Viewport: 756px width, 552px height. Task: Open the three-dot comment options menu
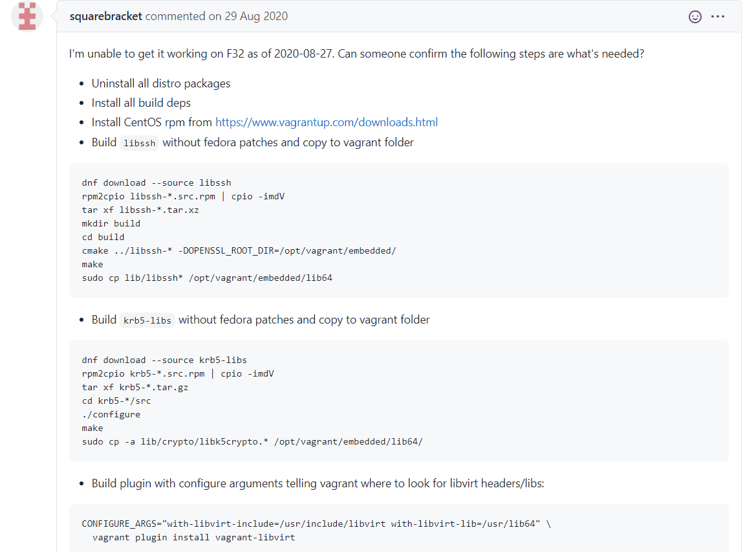[x=718, y=17]
